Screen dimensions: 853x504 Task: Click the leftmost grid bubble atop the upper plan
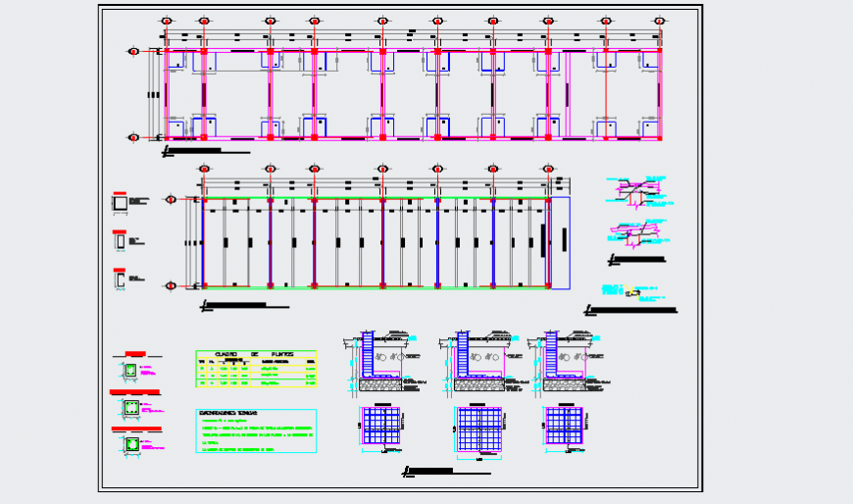167,20
